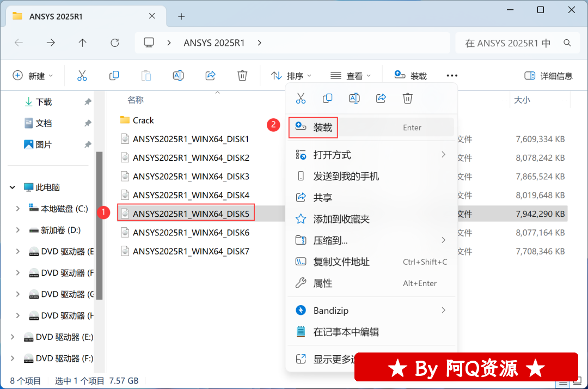588x389 pixels.
Task: Unpin 下载 using its pin icon
Action: [x=88, y=102]
